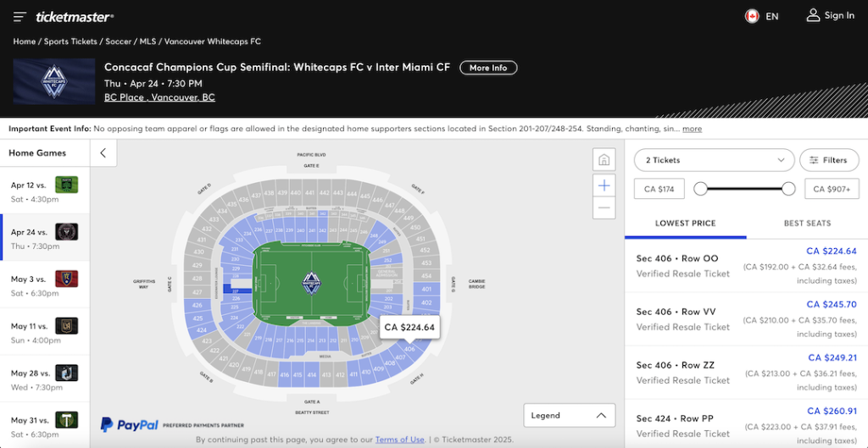Image resolution: width=868 pixels, height=448 pixels.
Task: Click the Sign In user icon
Action: point(813,15)
